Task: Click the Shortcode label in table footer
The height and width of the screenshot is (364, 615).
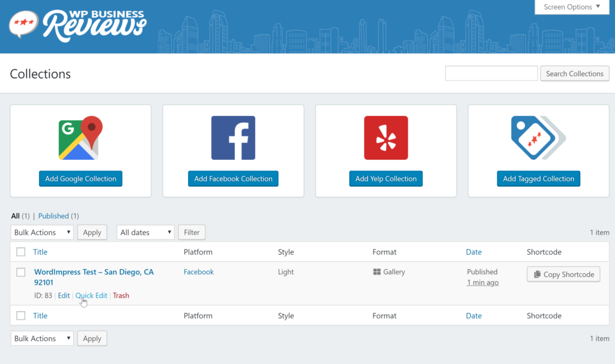Action: (544, 316)
